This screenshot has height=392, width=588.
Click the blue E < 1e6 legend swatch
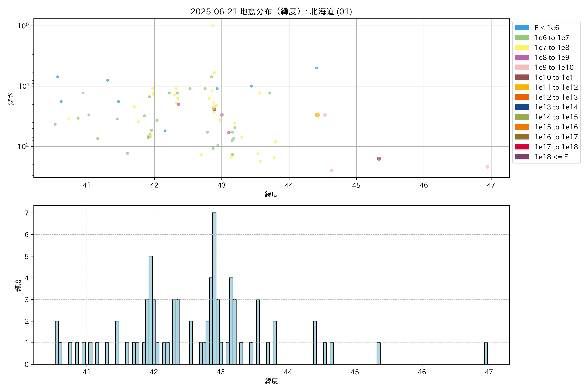pos(522,28)
